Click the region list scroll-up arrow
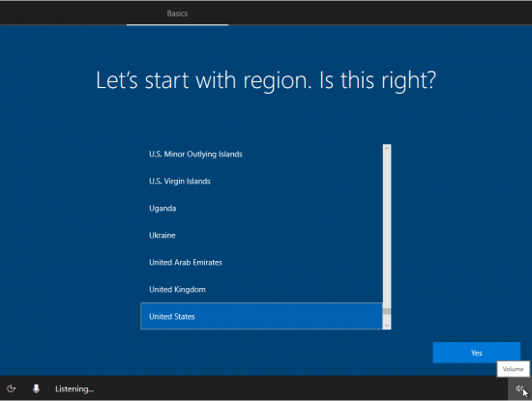The width and height of the screenshot is (532, 401). [x=387, y=148]
